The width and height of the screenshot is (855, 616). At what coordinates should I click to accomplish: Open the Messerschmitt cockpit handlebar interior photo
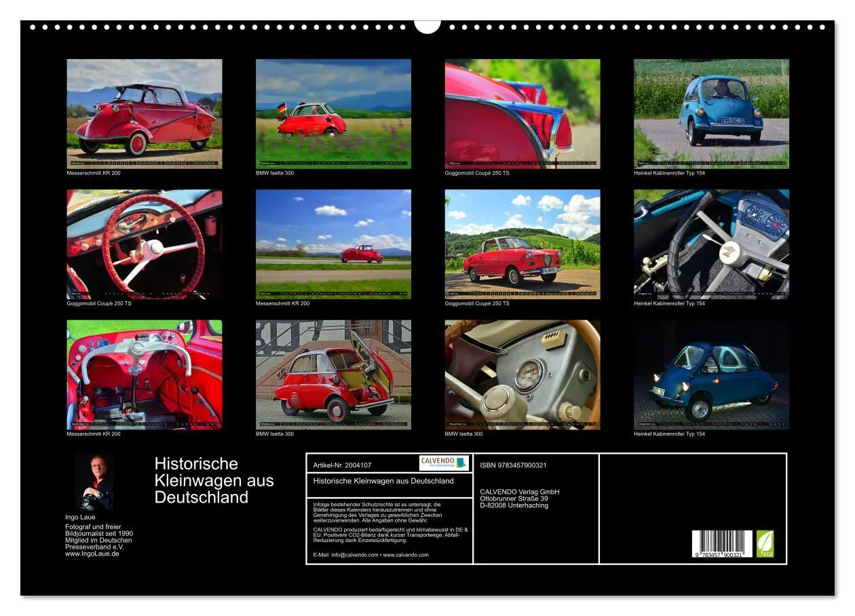tap(145, 374)
